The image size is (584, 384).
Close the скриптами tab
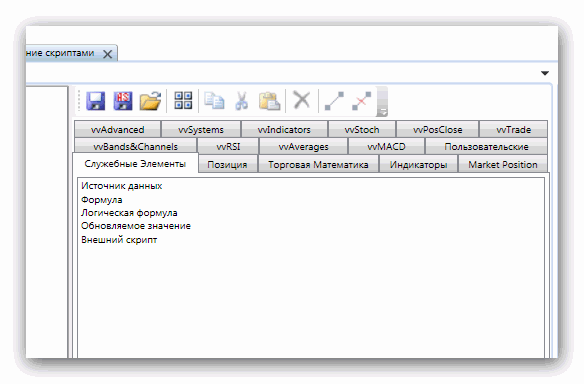pyautogui.click(x=107, y=54)
